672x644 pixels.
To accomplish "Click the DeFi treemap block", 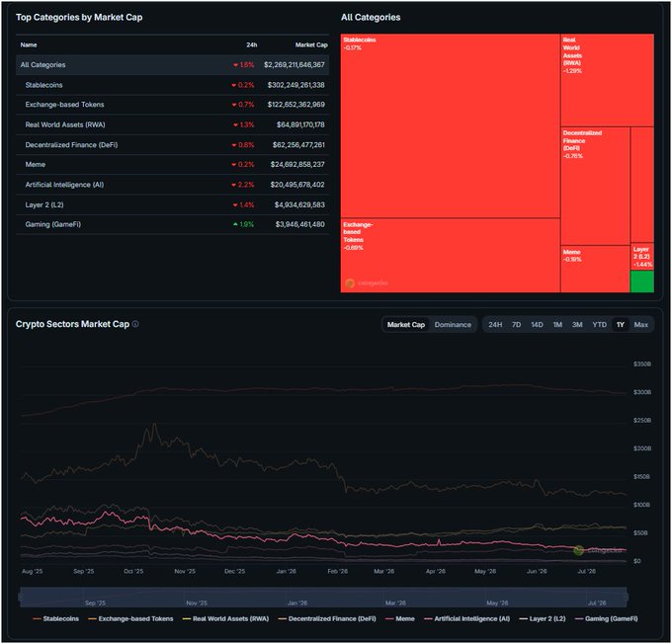I will [595, 186].
